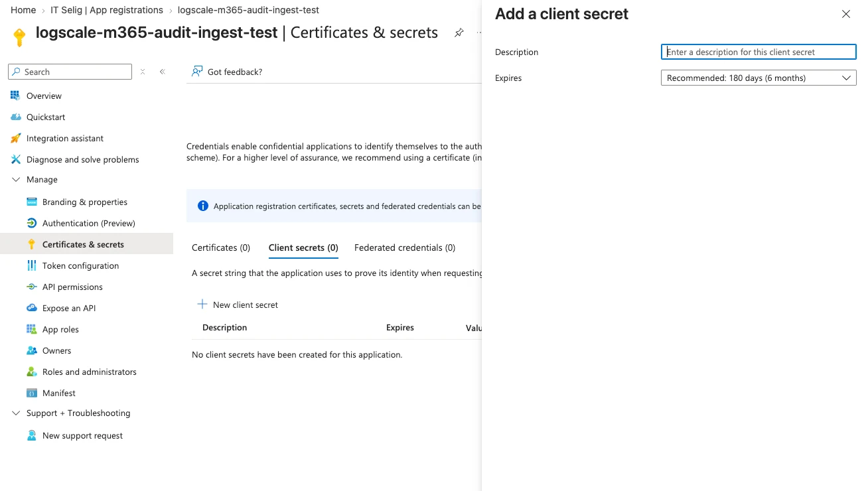Select the Client secrets (0) tab
The image size is (868, 491).
[x=303, y=247]
